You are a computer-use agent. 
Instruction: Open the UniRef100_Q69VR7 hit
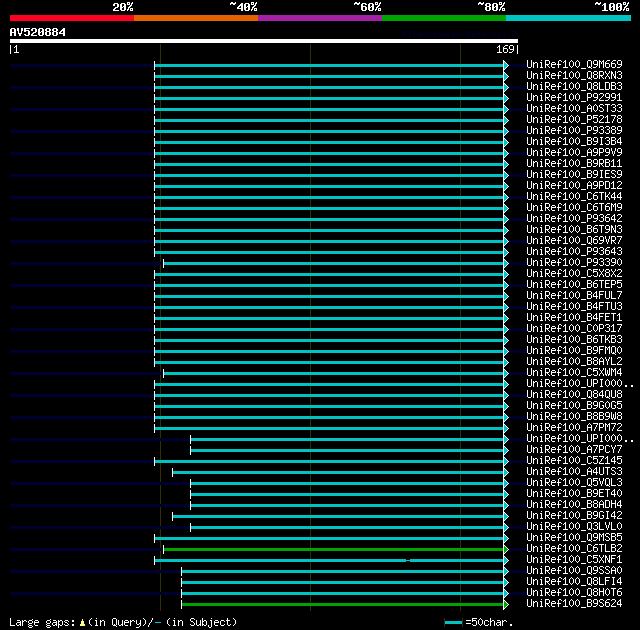click(574, 241)
